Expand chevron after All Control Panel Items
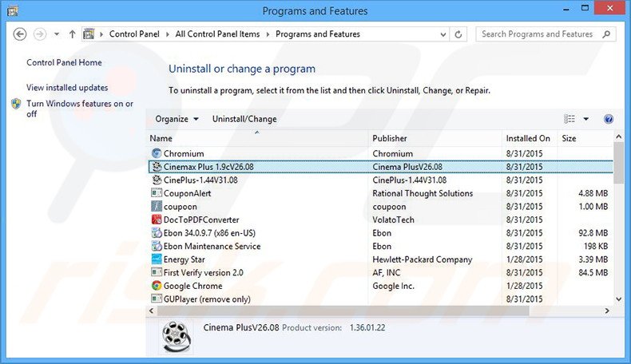This screenshot has height=364, width=631. pos(268,34)
